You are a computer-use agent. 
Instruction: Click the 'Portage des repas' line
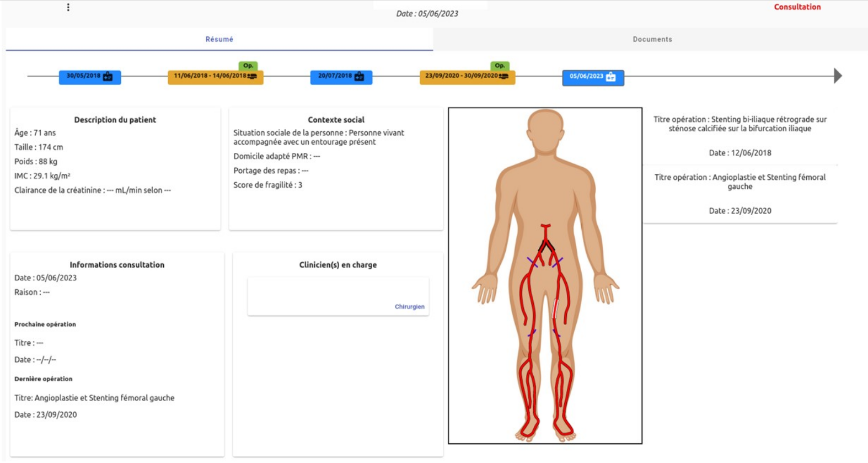coord(271,171)
